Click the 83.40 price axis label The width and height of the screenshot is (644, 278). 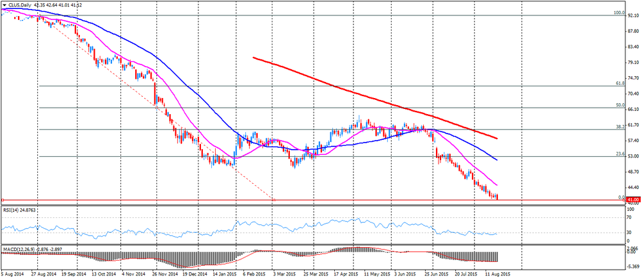coord(632,47)
